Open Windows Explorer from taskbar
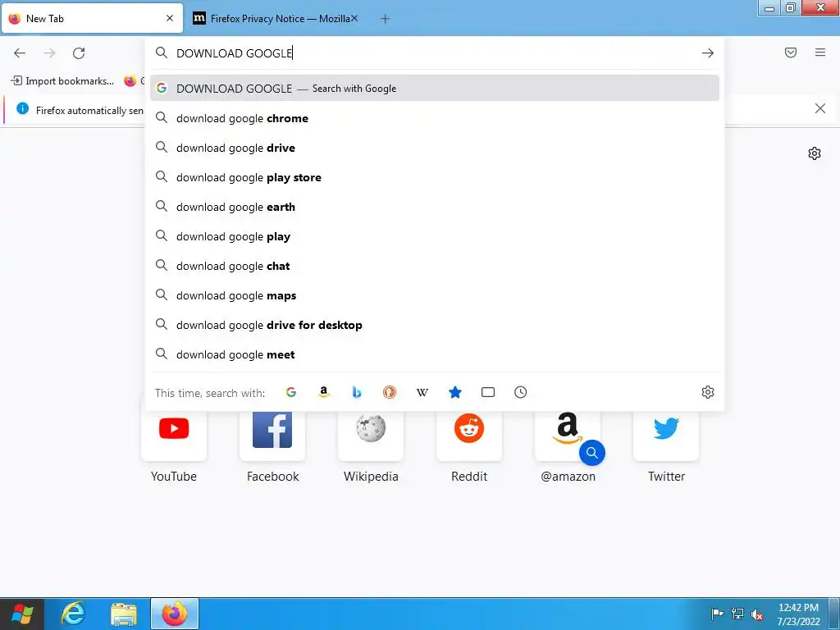 124,614
